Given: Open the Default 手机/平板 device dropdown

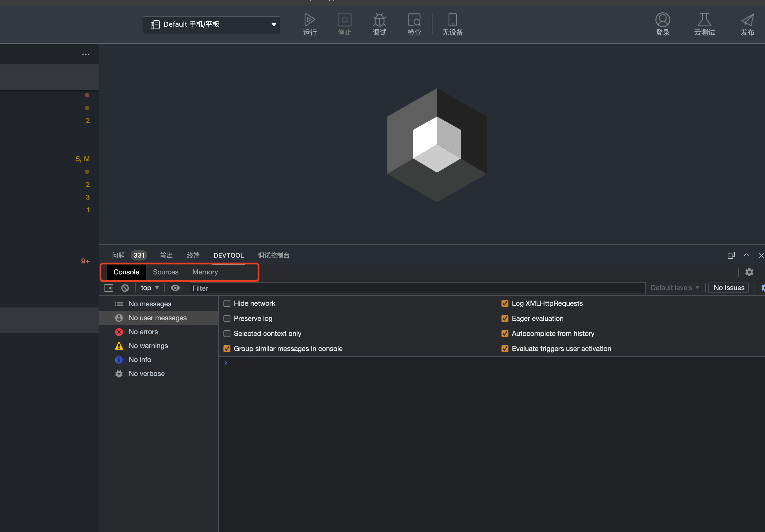Looking at the screenshot, I should (x=211, y=25).
